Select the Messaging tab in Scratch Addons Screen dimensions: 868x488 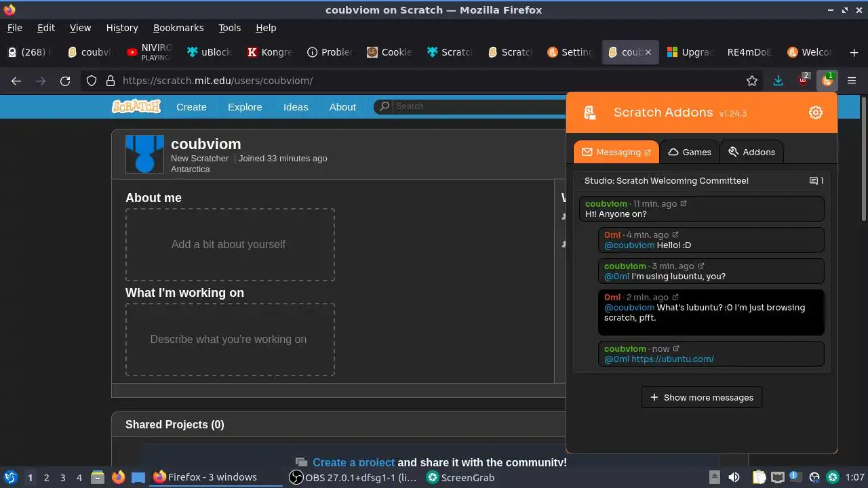click(616, 152)
